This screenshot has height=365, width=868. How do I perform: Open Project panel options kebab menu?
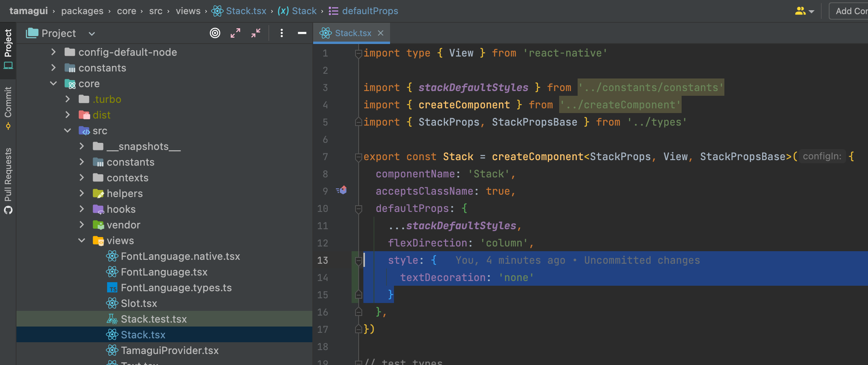click(282, 33)
